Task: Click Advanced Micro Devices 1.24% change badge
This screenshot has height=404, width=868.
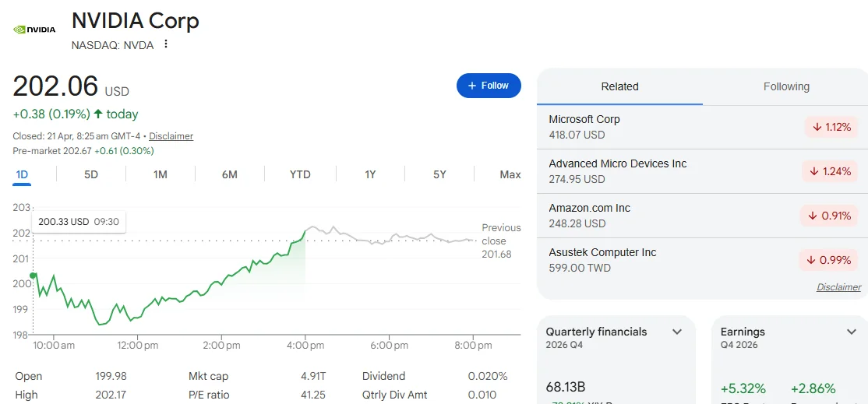Action: [x=830, y=171]
